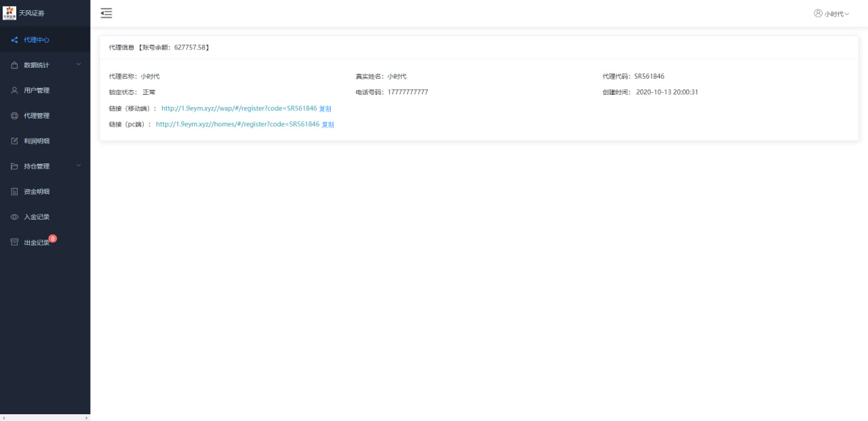
Task: Click the user avatar icon at top right
Action: 818,13
